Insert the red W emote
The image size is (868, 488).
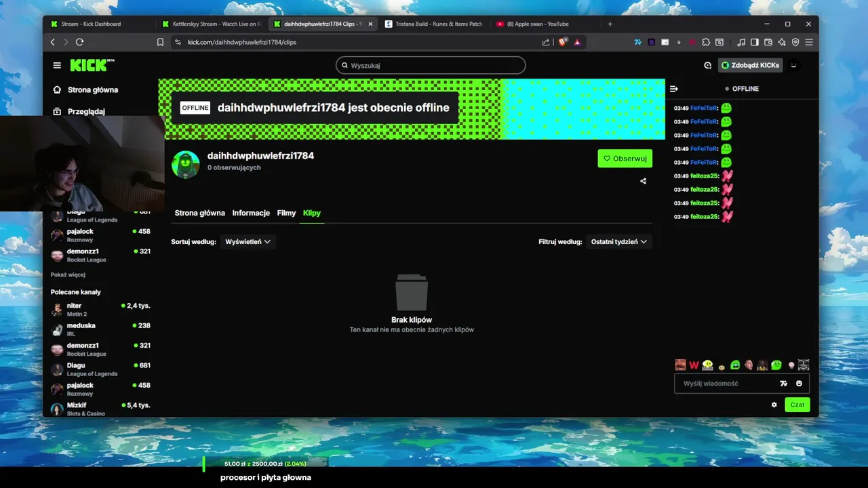694,365
